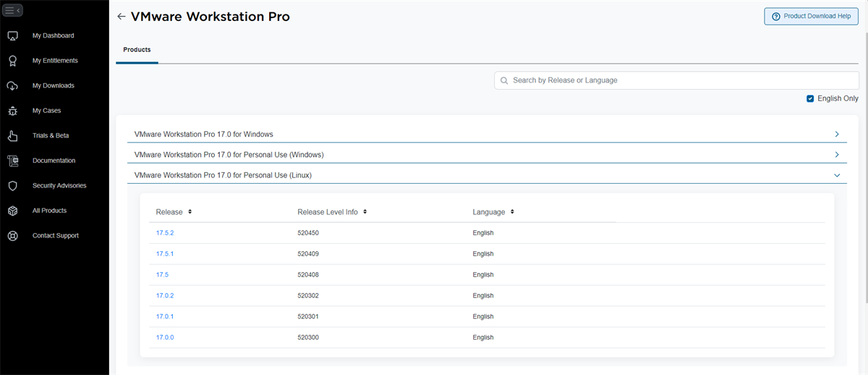The height and width of the screenshot is (375, 868).
Task: Sort by Language column arrows
Action: pos(512,212)
